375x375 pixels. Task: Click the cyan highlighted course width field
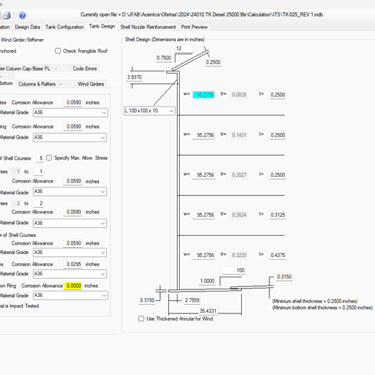[204, 95]
